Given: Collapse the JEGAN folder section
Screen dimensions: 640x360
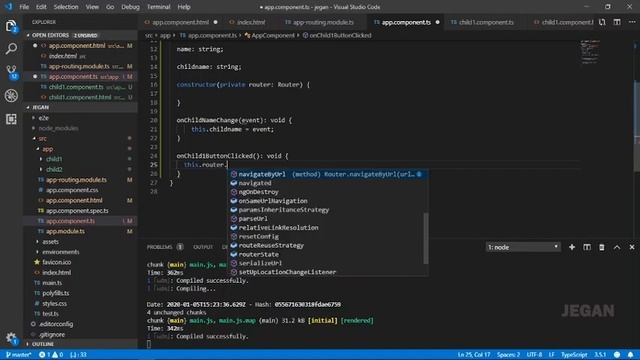Looking at the screenshot, I should (x=81, y=107).
